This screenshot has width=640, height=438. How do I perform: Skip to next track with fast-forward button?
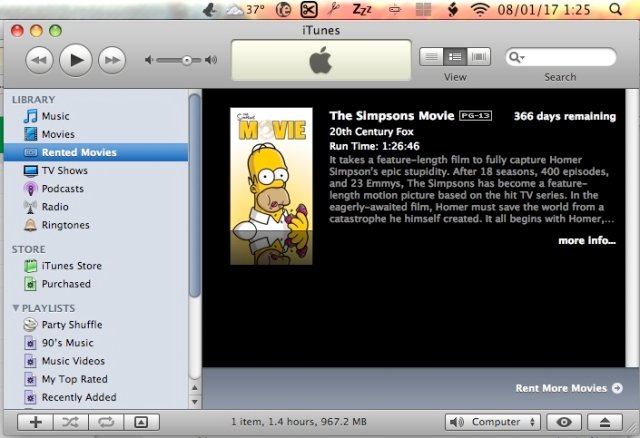[x=111, y=60]
